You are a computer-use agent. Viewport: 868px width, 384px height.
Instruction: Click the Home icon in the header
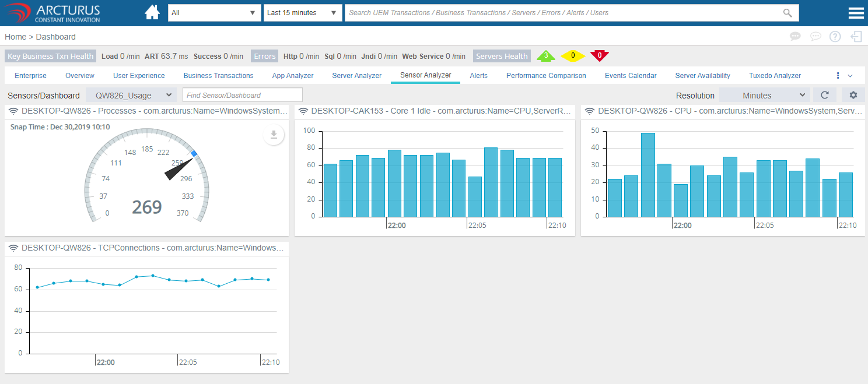152,13
